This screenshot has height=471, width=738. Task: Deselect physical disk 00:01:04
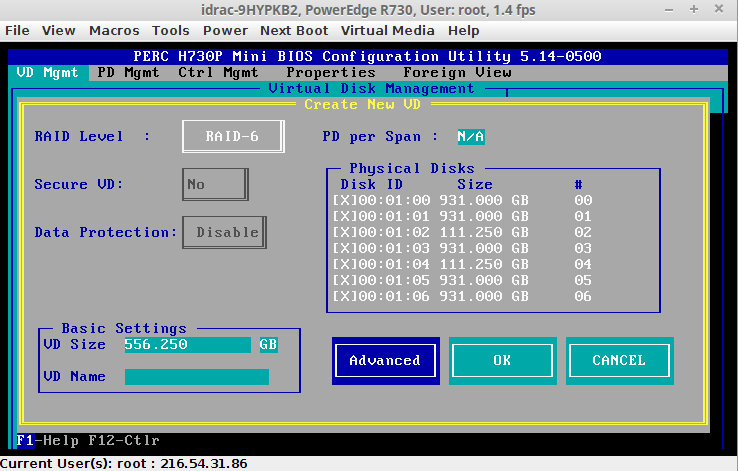click(341, 264)
